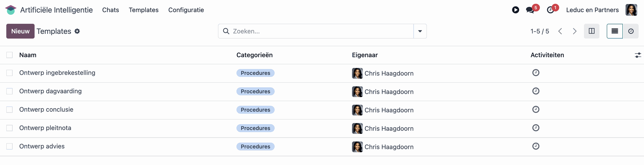644x165 pixels.
Task: Open the Chats menu
Action: pos(111,10)
